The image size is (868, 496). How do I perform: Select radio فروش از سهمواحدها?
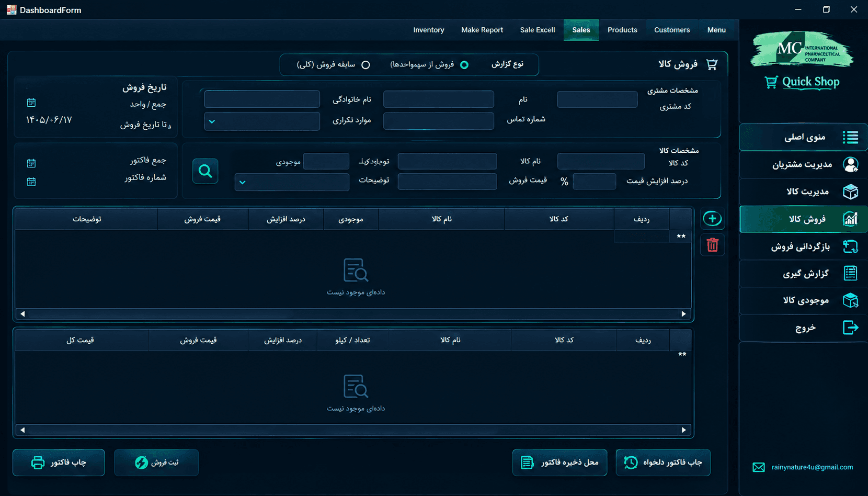pyautogui.click(x=464, y=65)
